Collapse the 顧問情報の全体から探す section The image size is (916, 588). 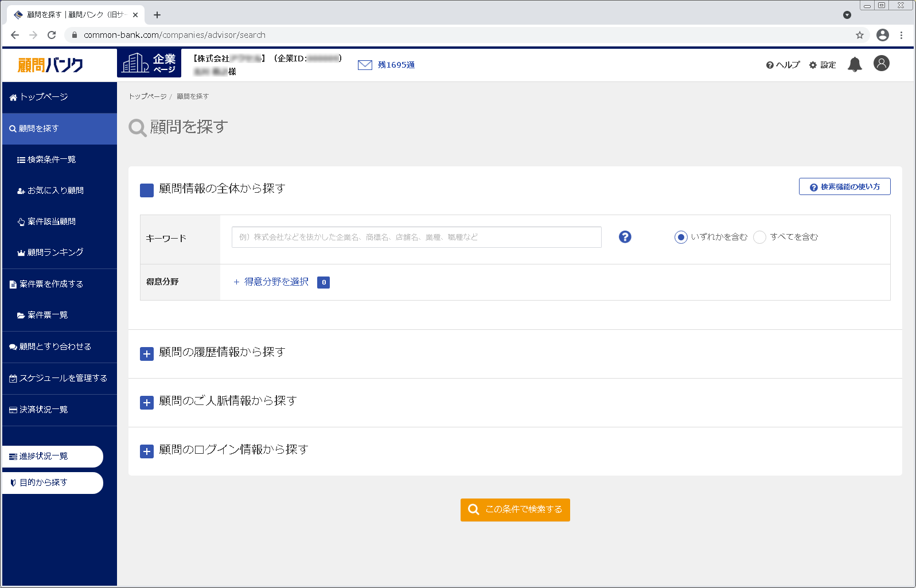(x=147, y=190)
